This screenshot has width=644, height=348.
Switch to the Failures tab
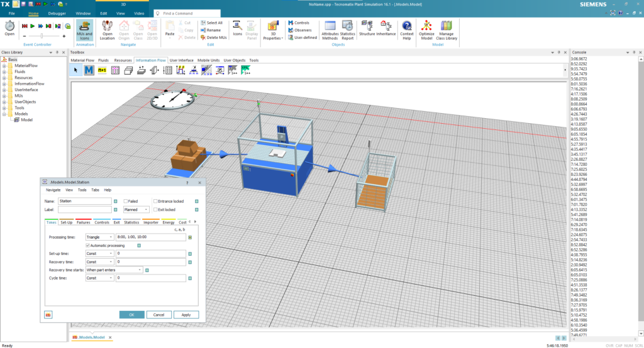[x=84, y=222]
